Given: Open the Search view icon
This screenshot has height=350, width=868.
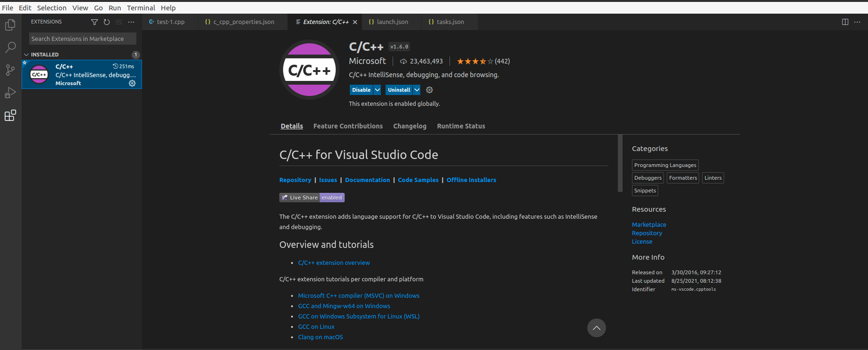Looking at the screenshot, I should pyautogui.click(x=10, y=47).
